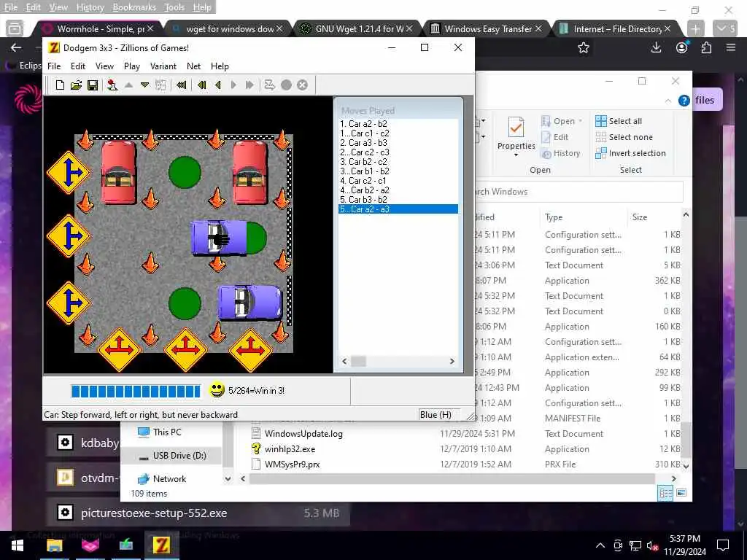Select move '2. Car a3 - b3'
Image resolution: width=747 pixels, height=560 pixels.
(x=363, y=143)
